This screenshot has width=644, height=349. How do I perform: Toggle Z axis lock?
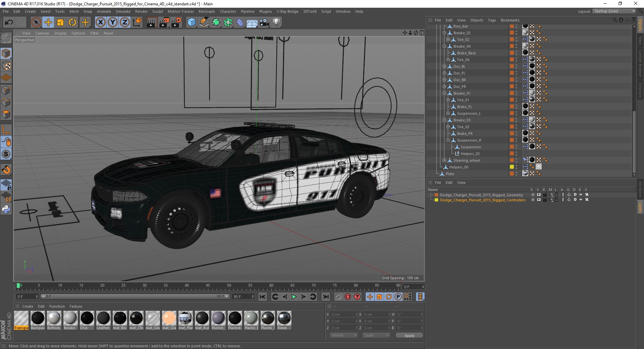[x=125, y=22]
